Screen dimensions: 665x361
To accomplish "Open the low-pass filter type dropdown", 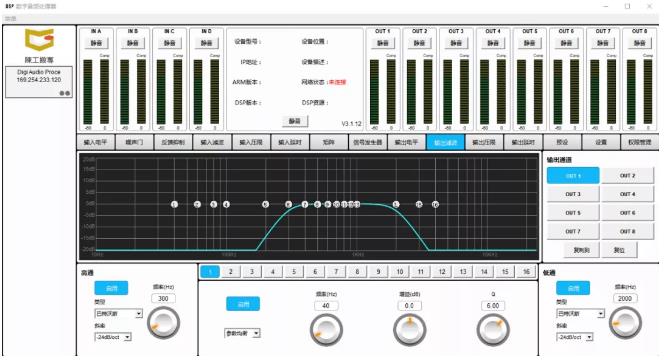I will pos(580,313).
